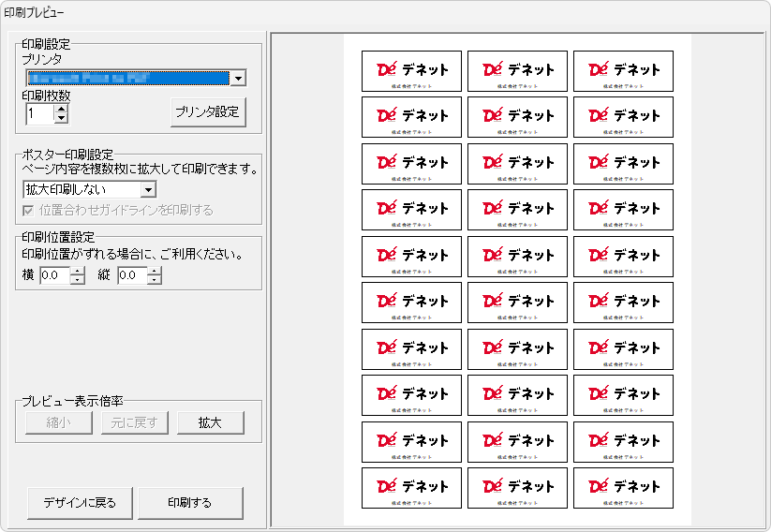
Task: Click the 印刷枚数 number field
Action: point(40,114)
